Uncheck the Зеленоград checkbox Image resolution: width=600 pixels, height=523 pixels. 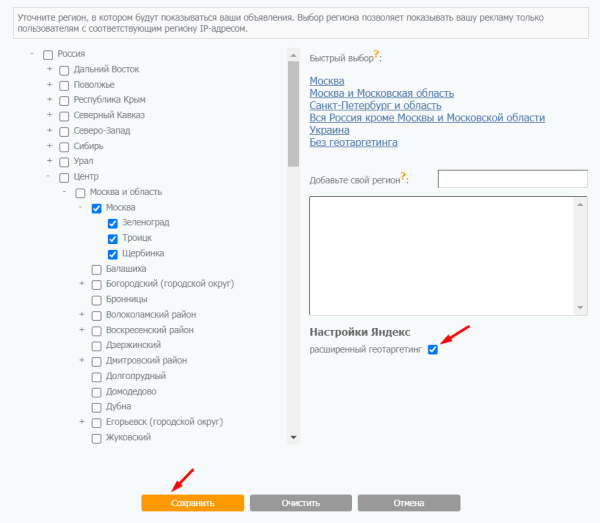pos(113,223)
